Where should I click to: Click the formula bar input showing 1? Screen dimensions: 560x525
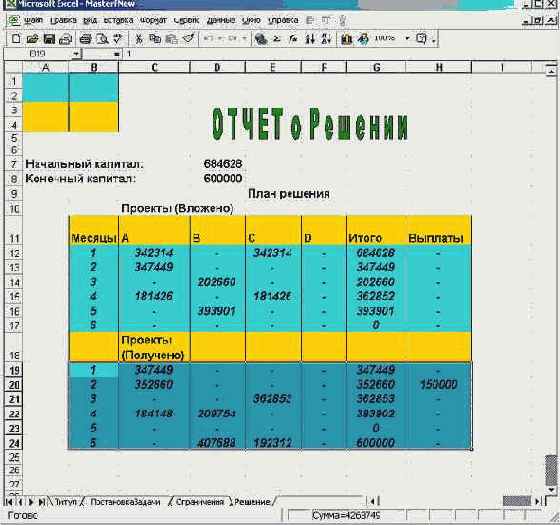pyautogui.click(x=339, y=54)
